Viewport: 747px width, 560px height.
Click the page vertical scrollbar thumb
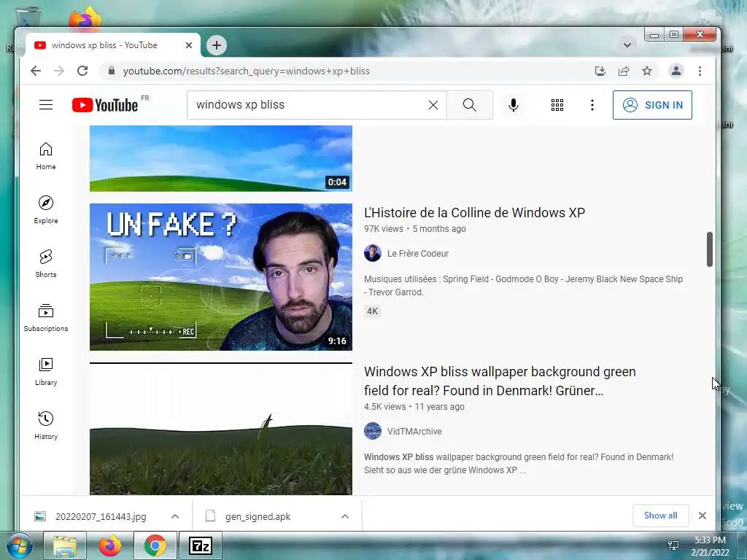click(x=709, y=249)
